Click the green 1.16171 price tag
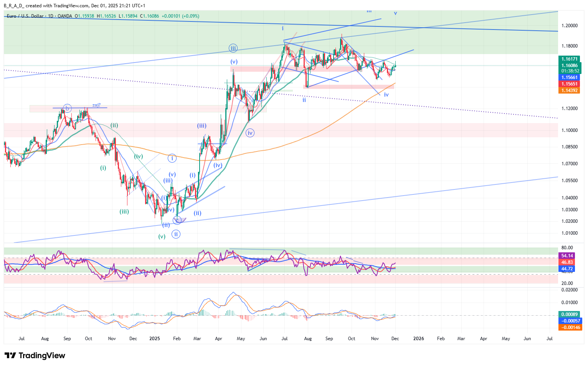Screen dimensions: 588x367 (x=569, y=59)
